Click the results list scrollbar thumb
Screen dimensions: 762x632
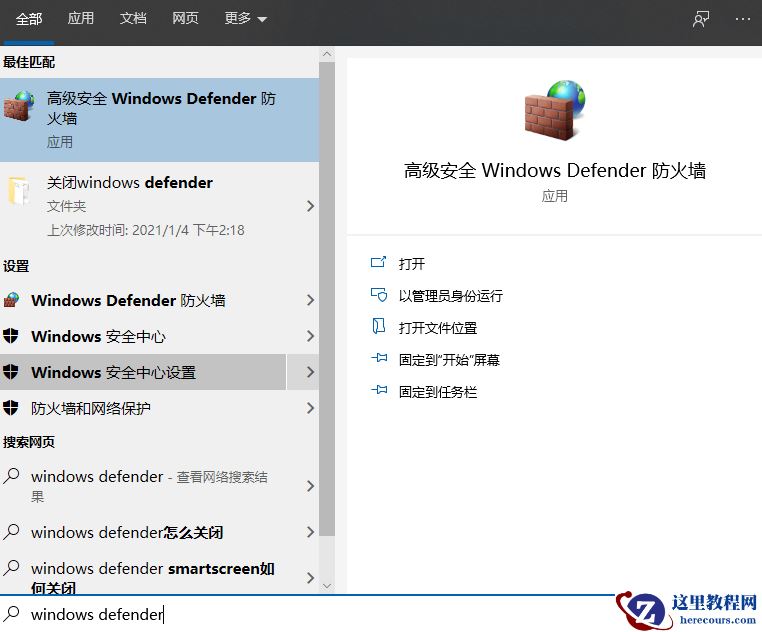327,299
